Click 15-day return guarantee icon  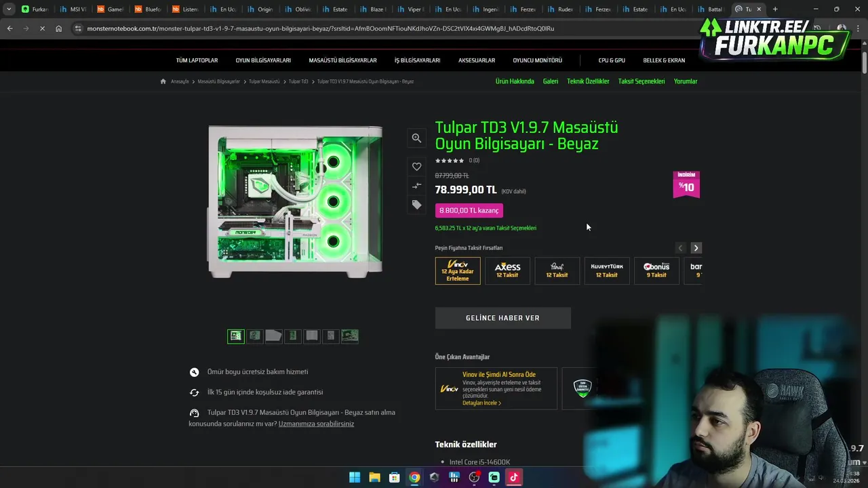coord(194,392)
